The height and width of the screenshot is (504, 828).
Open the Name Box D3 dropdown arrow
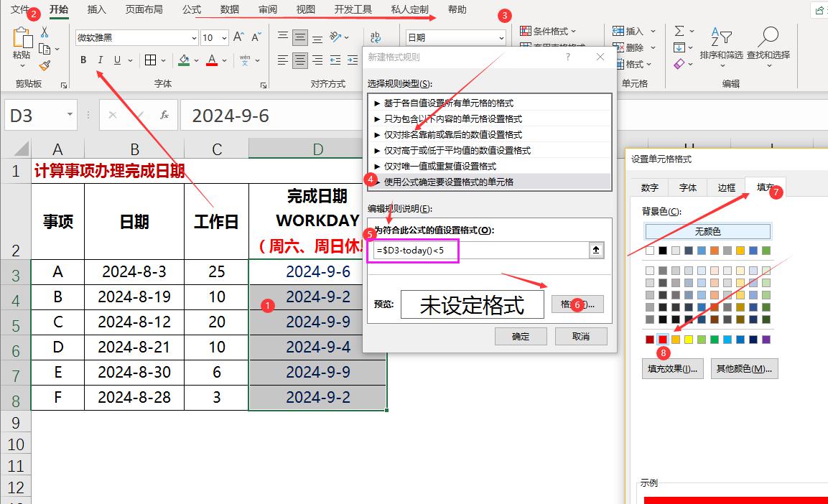70,115
